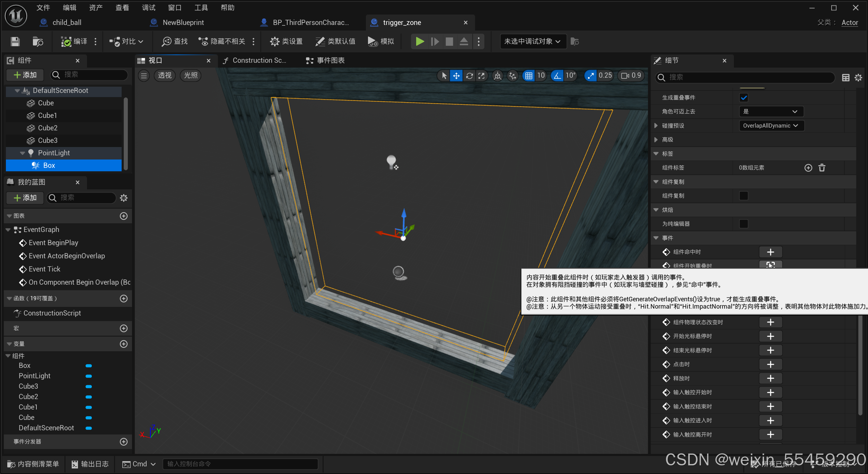Enable the component replication checkbox
868x474 pixels.
pos(744,196)
